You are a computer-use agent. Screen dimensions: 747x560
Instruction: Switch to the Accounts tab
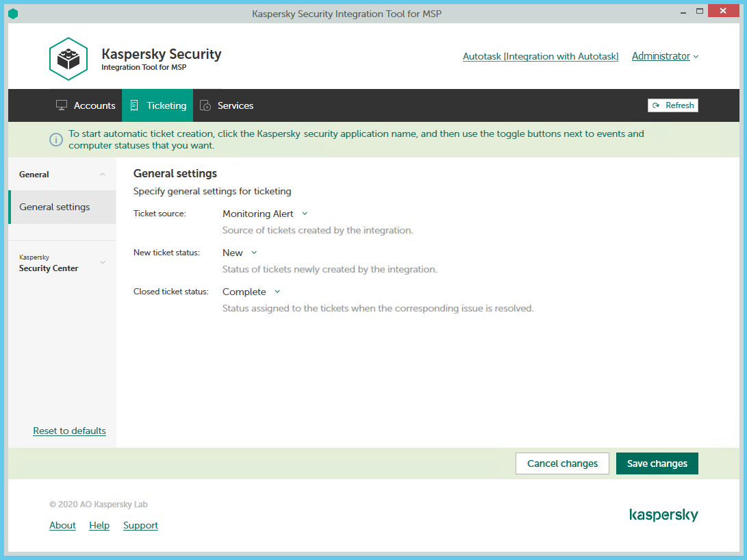pos(94,105)
